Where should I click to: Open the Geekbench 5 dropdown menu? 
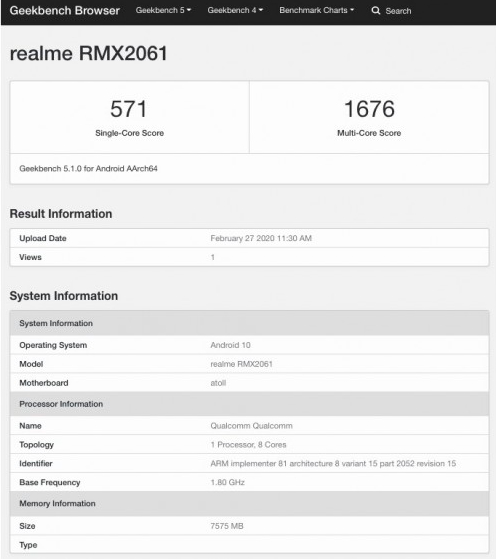pyautogui.click(x=163, y=10)
